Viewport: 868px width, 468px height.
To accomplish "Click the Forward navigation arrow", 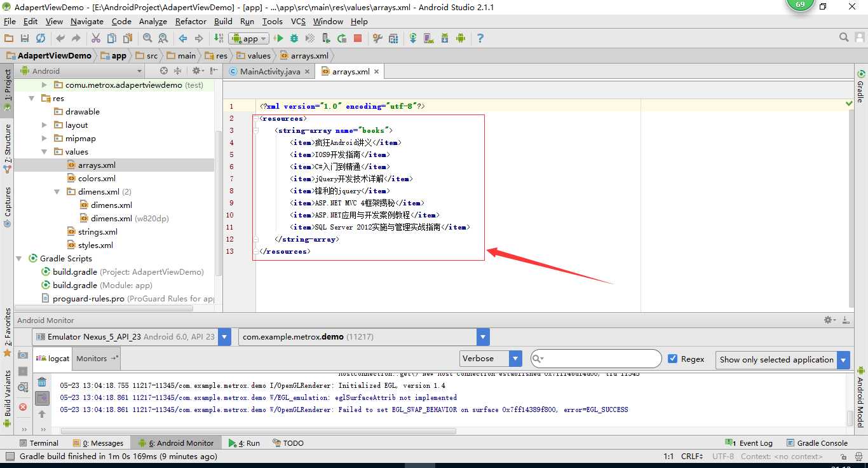I will [199, 39].
